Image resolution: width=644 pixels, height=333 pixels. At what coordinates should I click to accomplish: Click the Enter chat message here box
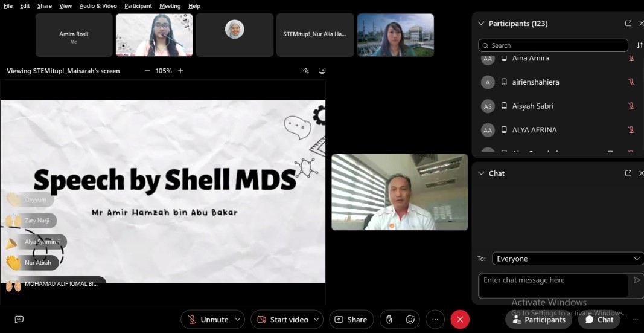(553, 285)
